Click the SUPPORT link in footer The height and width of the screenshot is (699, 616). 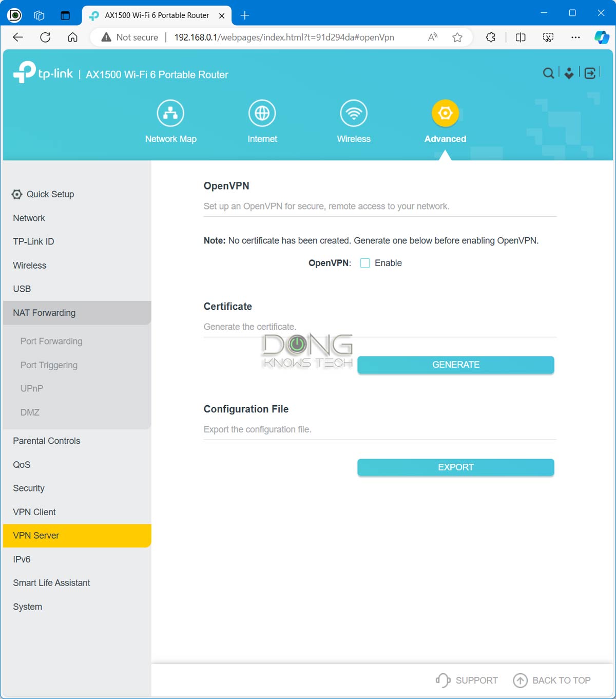pyautogui.click(x=467, y=681)
